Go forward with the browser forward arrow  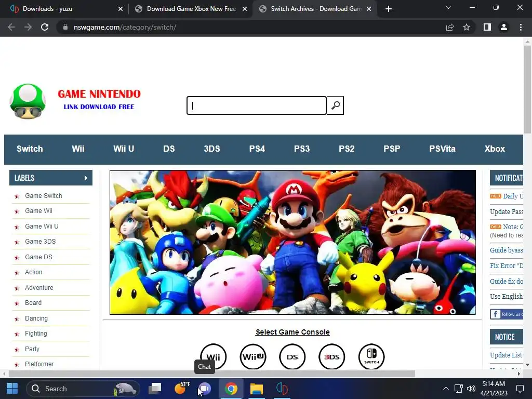click(x=28, y=27)
